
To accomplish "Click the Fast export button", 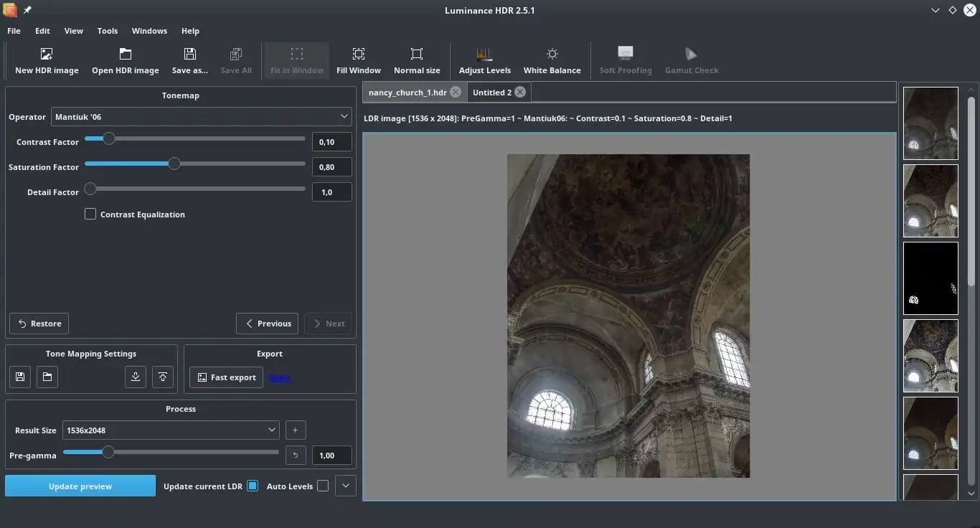I will click(226, 377).
